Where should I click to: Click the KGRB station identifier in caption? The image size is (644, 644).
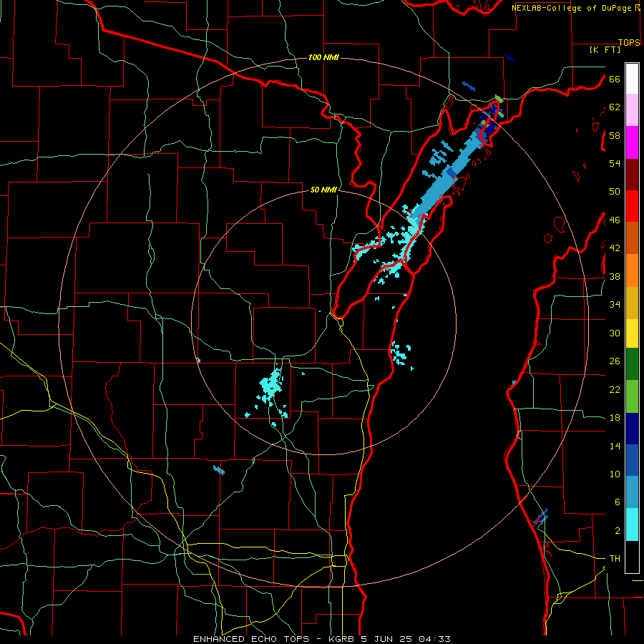pyautogui.click(x=342, y=639)
